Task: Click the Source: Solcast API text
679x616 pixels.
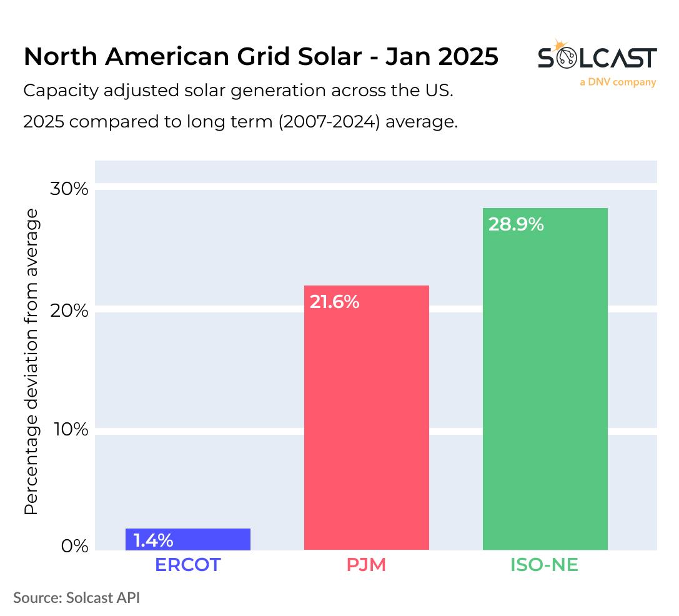Action: [76, 597]
